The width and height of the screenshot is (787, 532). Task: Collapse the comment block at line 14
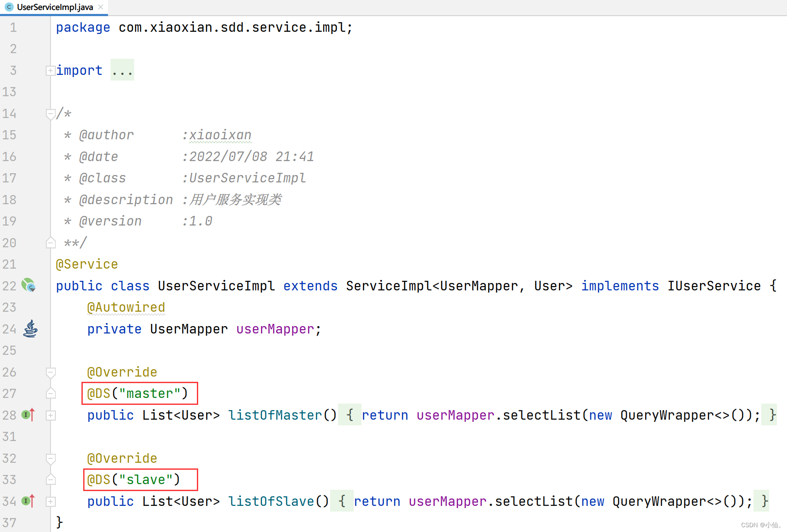[x=51, y=114]
